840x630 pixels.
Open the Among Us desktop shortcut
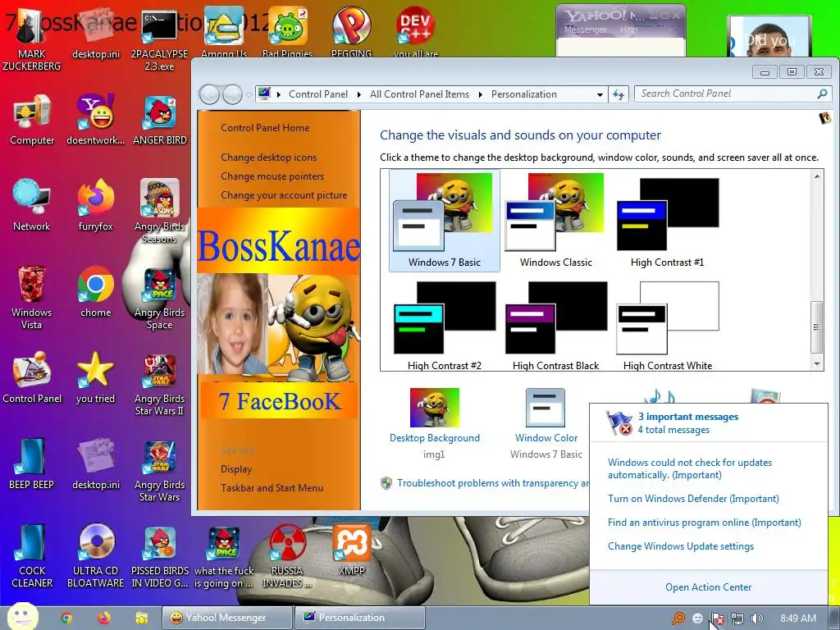click(x=224, y=31)
